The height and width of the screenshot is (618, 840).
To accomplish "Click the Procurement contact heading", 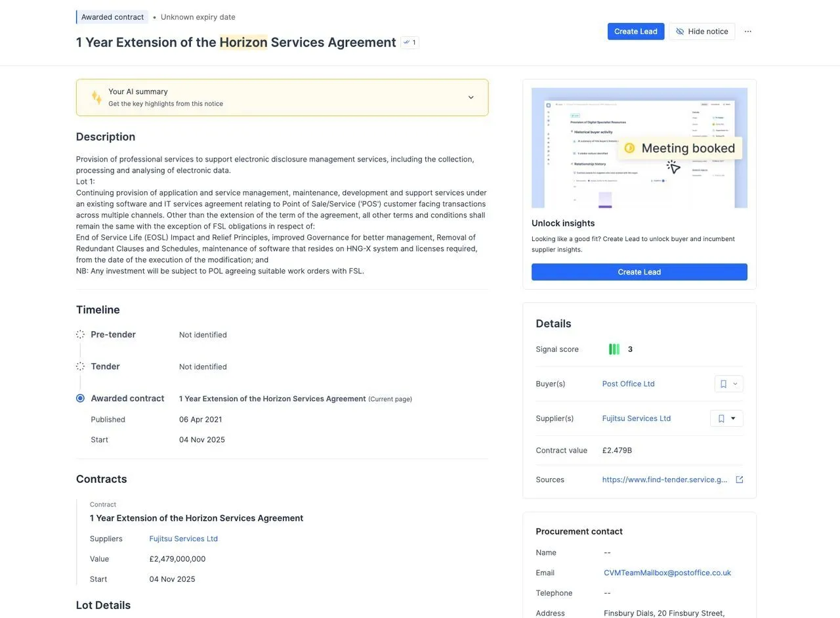I will coord(579,531).
